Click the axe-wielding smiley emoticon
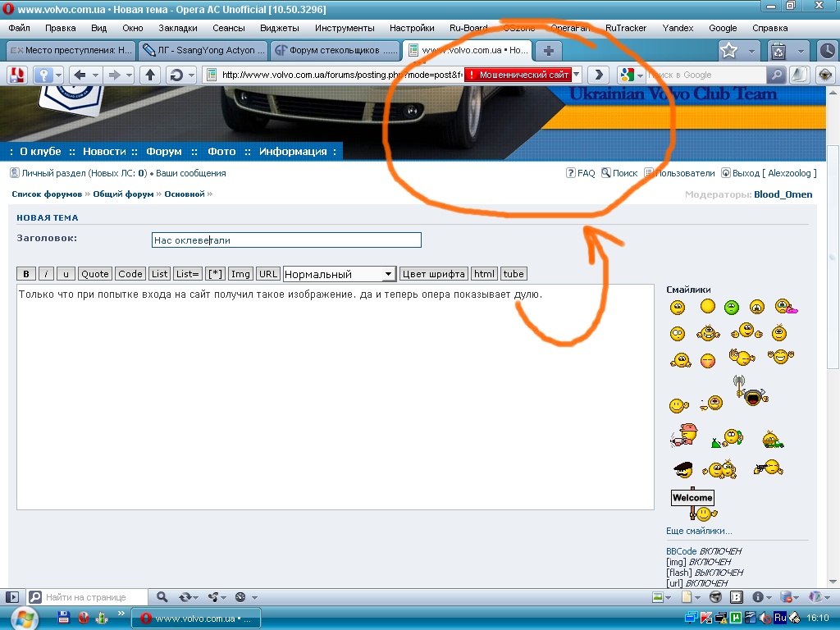840x630 pixels. (x=750, y=392)
